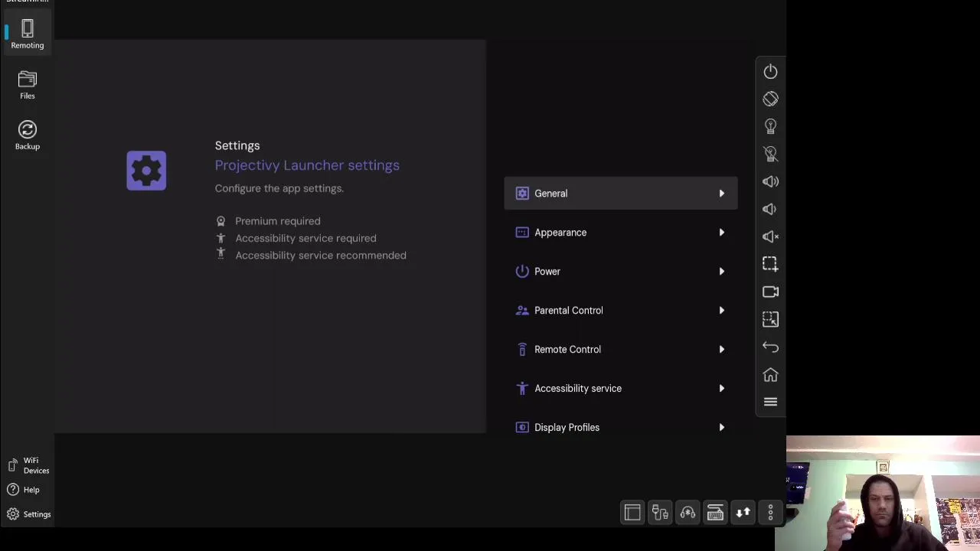Click the keyboard icon in bottom toolbar

[715, 513]
